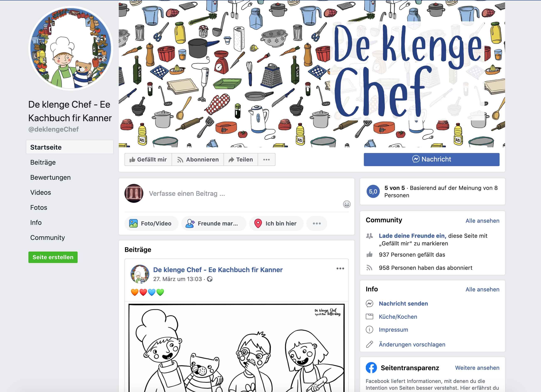Open the Fotos tab in sidebar
Viewport: 541px width, 392px height.
39,207
